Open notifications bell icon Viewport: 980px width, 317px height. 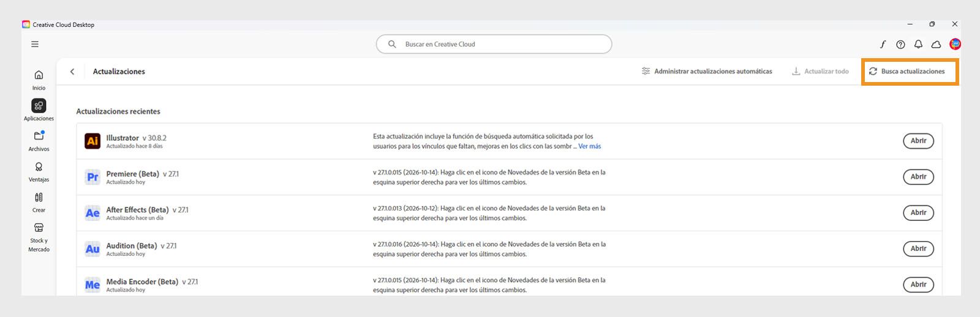pos(918,44)
